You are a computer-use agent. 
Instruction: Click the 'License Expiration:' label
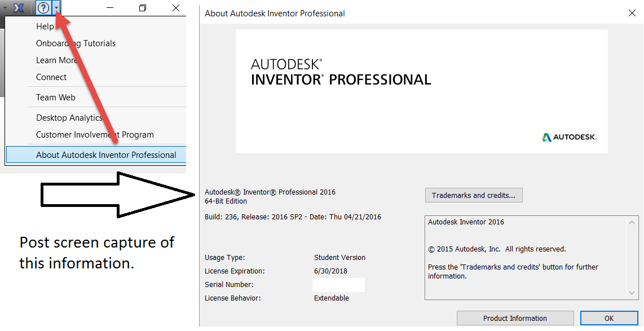[x=235, y=271]
